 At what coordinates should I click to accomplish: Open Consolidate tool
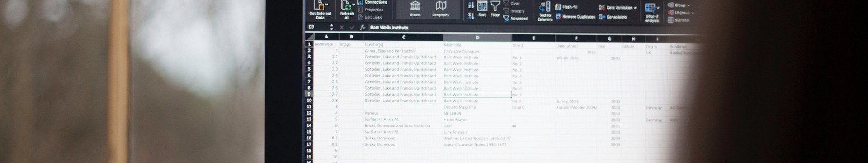613,17
